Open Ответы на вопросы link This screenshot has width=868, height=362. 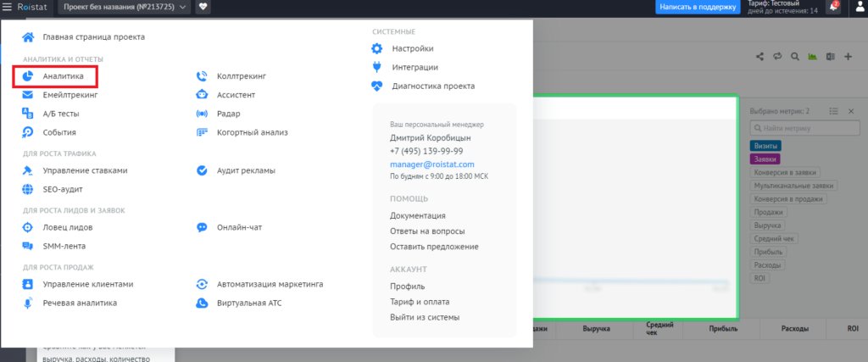427,231
